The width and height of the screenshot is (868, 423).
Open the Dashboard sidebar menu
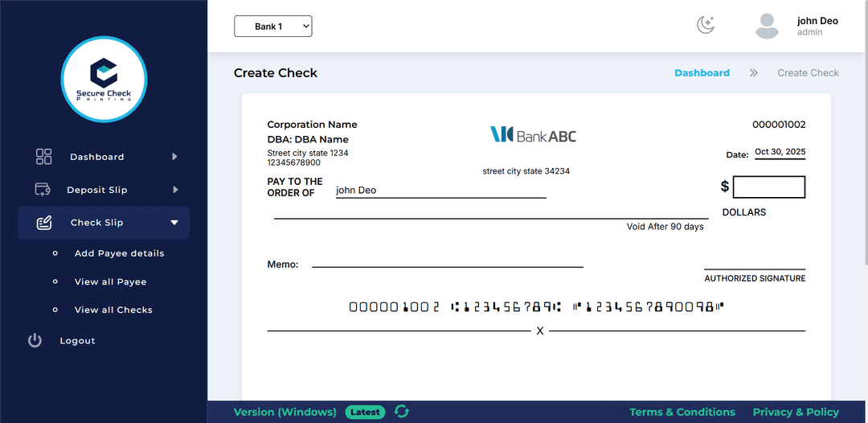click(x=104, y=157)
